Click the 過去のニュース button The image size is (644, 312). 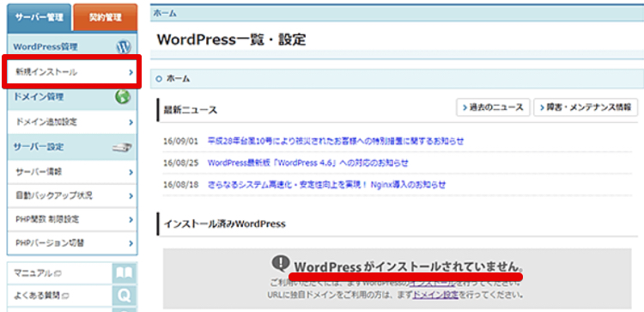(493, 107)
